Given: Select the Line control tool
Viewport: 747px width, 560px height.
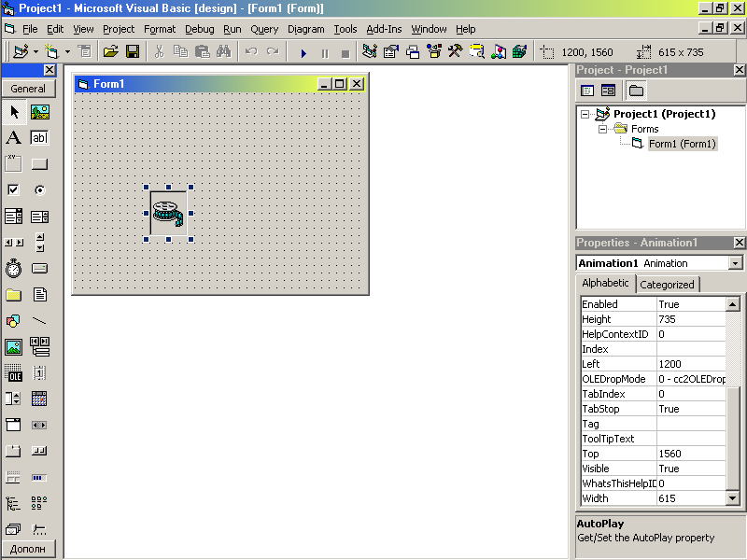Looking at the screenshot, I should coord(40,321).
